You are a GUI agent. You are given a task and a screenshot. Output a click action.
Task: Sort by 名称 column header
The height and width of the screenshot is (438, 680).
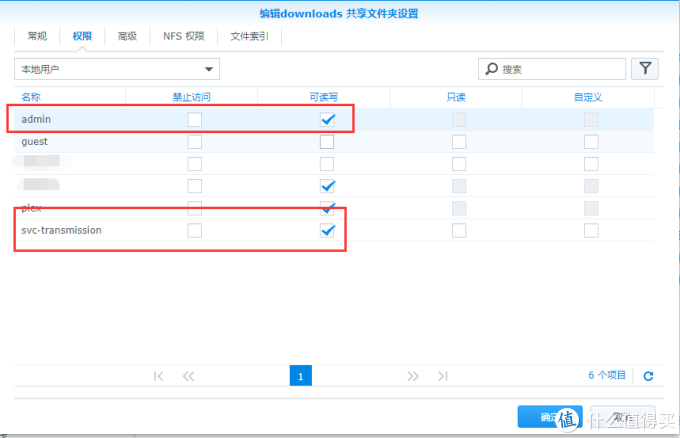(x=70, y=97)
